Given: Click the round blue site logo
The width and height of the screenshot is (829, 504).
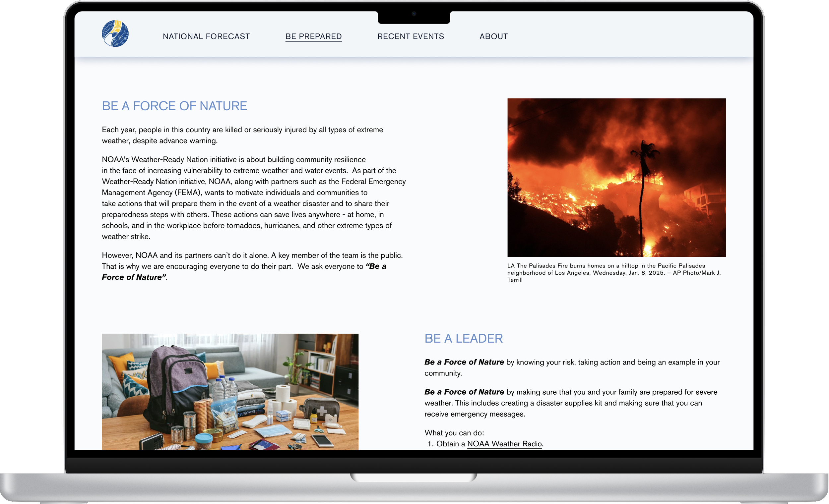Looking at the screenshot, I should [x=115, y=33].
